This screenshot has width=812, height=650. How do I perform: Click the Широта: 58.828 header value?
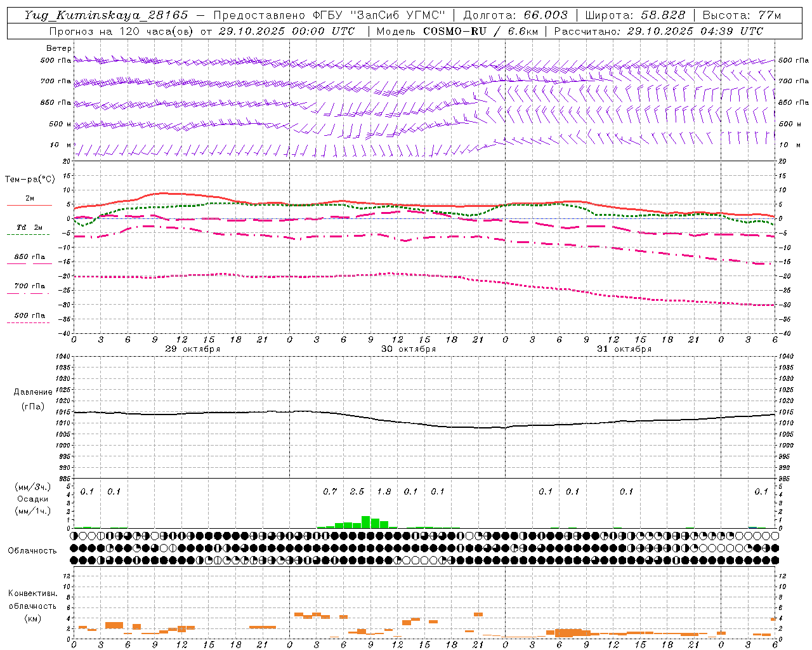(635, 15)
